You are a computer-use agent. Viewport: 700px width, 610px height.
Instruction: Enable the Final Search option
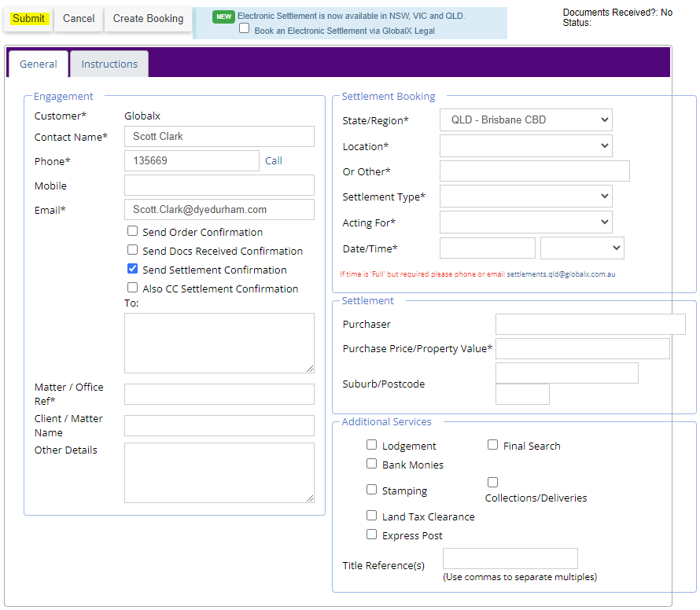[x=493, y=445]
